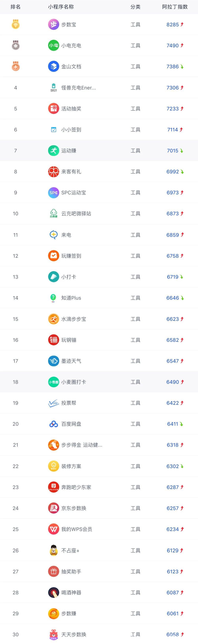Click the 云充吧微驿站 name text
This screenshot has width=198, height=644.
[x=76, y=214]
